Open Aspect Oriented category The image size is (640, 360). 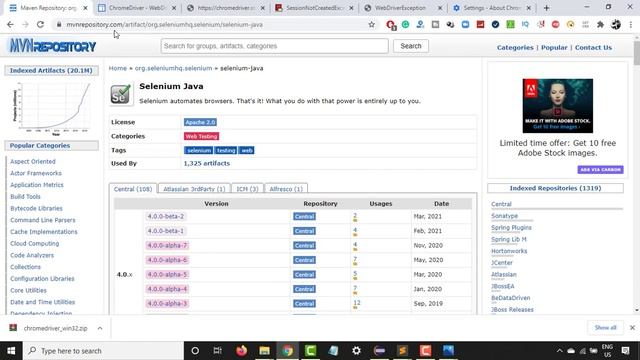33,162
